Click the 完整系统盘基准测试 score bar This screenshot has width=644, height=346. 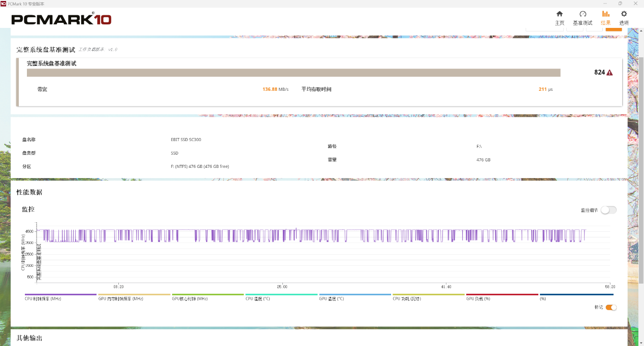[x=294, y=73]
